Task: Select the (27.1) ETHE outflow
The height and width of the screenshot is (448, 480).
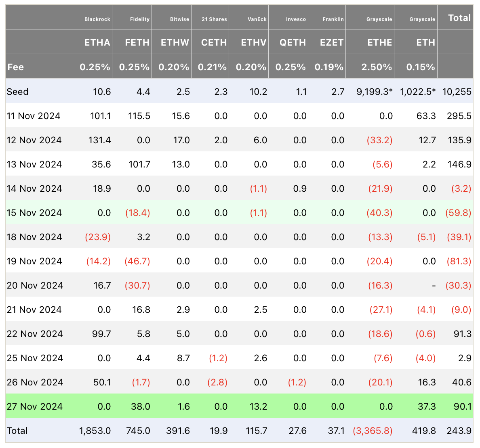Action: [x=381, y=310]
